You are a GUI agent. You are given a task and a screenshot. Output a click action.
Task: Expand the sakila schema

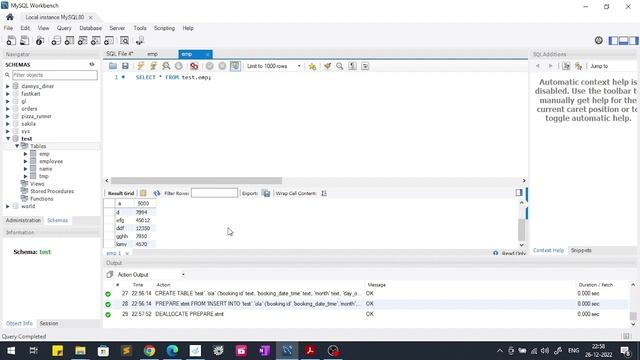click(8, 124)
